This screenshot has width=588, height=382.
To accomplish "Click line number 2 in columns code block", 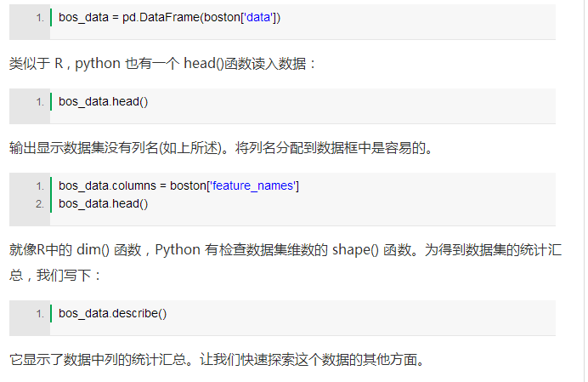I will coord(40,204).
